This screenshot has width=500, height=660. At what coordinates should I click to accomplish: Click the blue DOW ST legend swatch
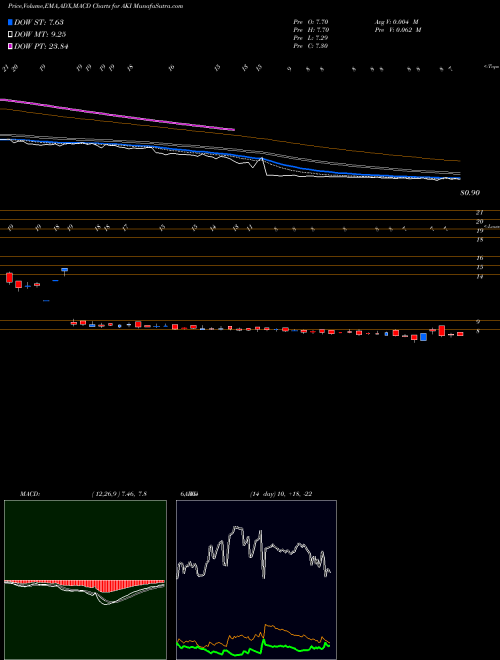click(10, 22)
